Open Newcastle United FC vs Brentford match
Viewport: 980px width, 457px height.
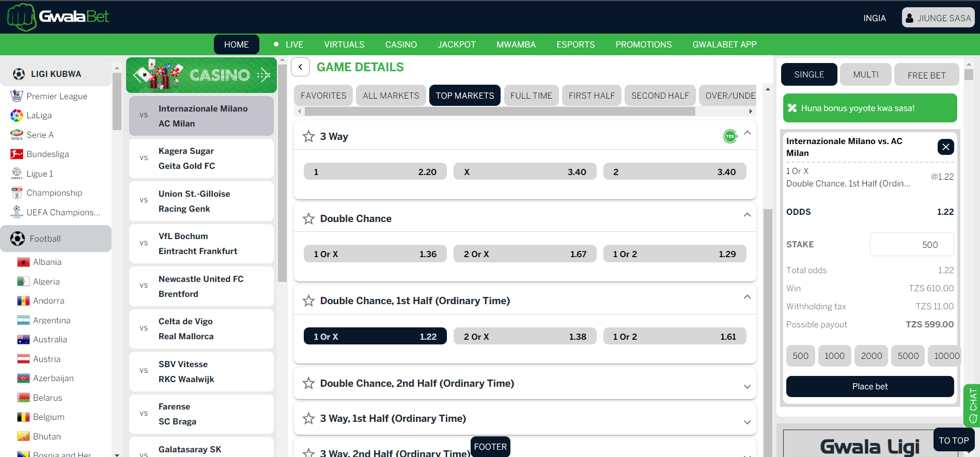[x=201, y=286]
